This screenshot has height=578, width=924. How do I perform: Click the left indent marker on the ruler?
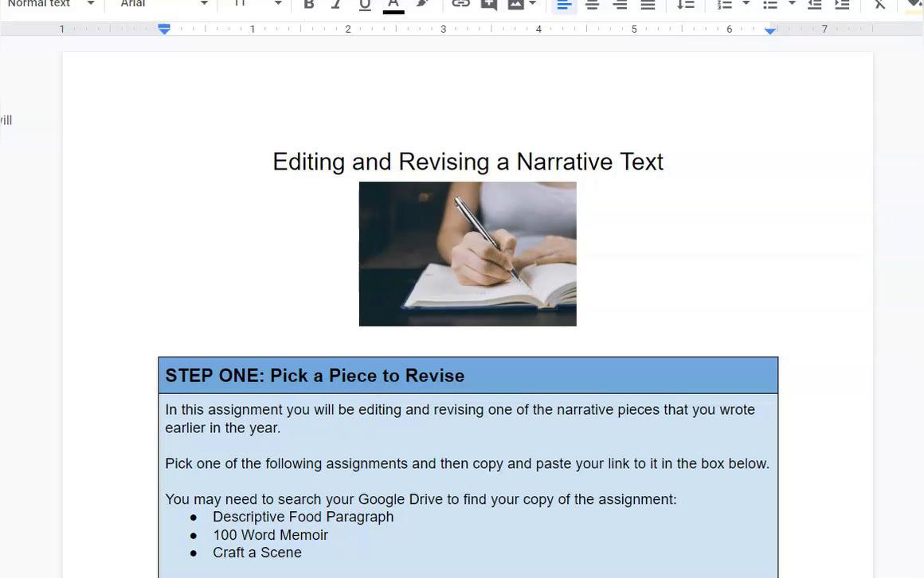164,29
